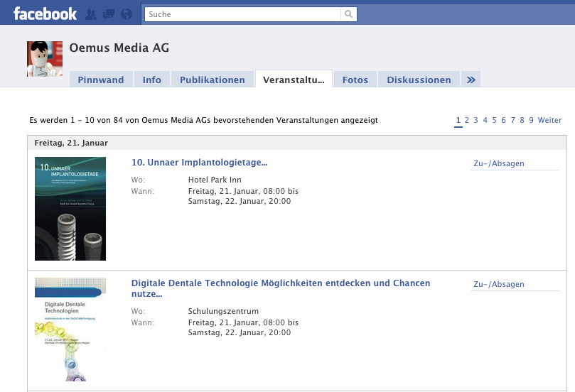
Task: Go to results page 3
Action: 476,120
